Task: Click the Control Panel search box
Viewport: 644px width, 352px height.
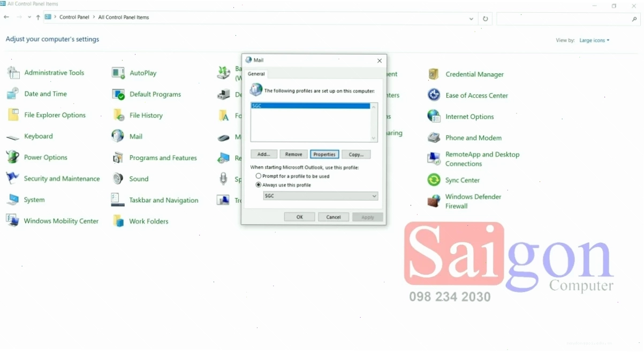Action: pyautogui.click(x=568, y=18)
